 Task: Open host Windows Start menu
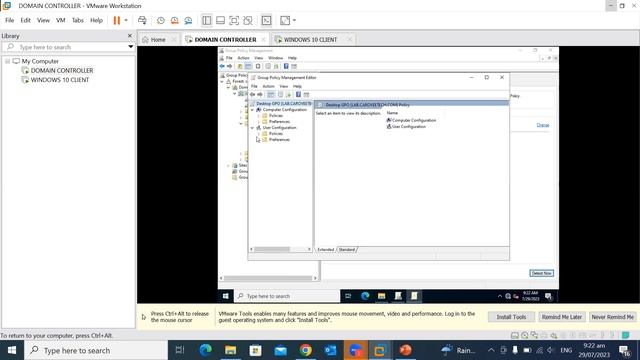pos(12,350)
